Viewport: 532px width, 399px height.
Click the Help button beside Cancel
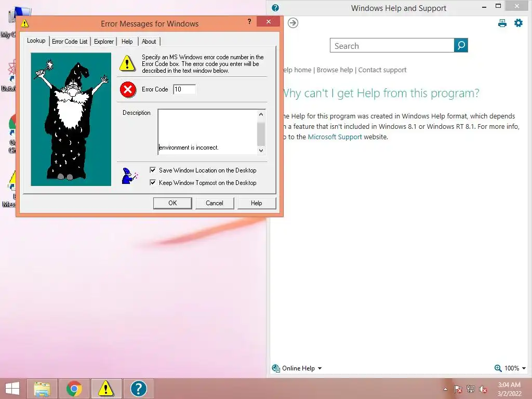click(x=256, y=203)
